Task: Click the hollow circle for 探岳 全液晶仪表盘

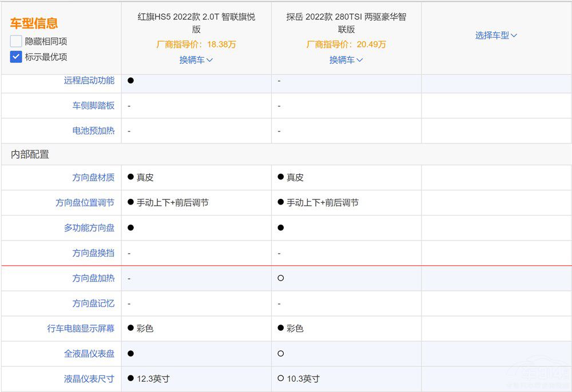Action: (x=280, y=354)
